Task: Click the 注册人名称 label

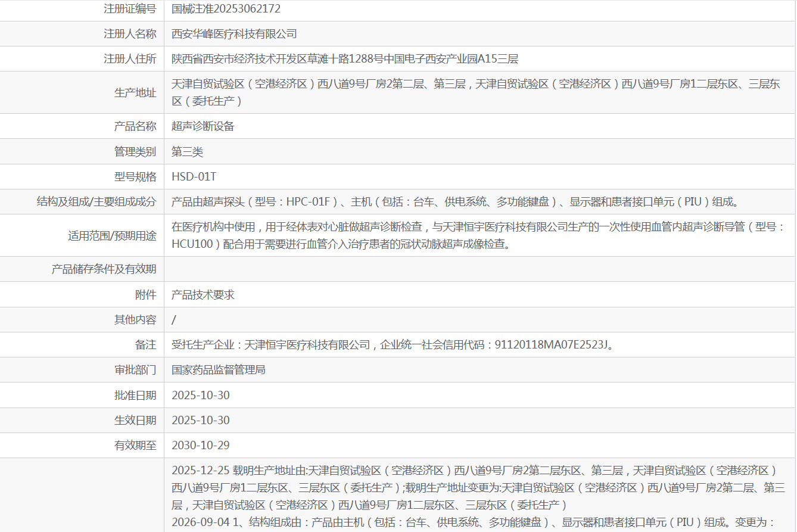Action: click(x=130, y=34)
